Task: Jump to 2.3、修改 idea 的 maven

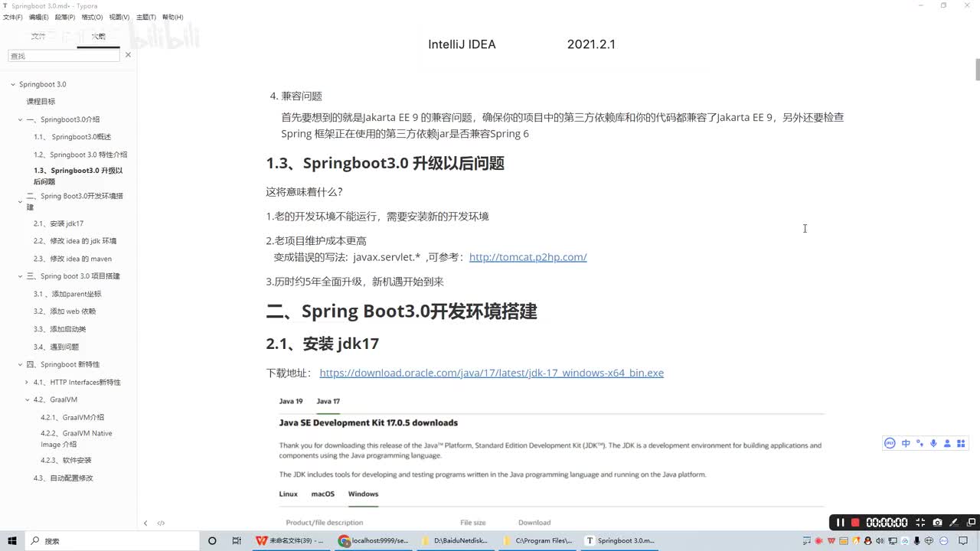Action: click(x=73, y=259)
